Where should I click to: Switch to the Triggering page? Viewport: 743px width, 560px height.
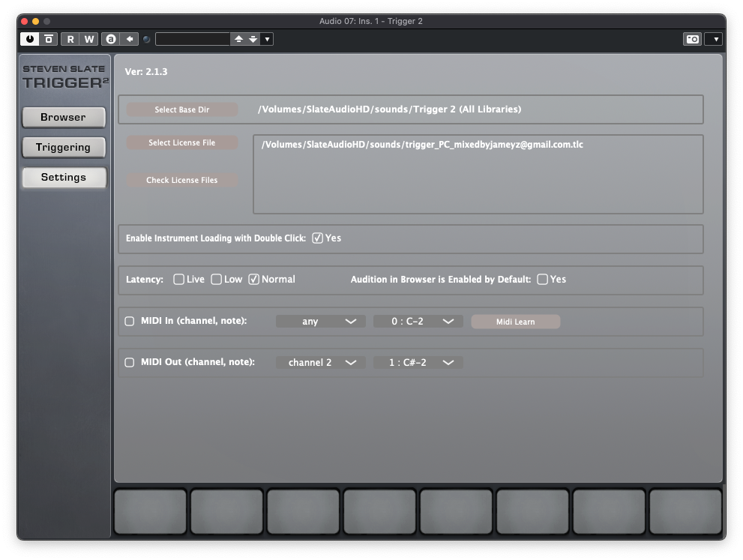(64, 148)
